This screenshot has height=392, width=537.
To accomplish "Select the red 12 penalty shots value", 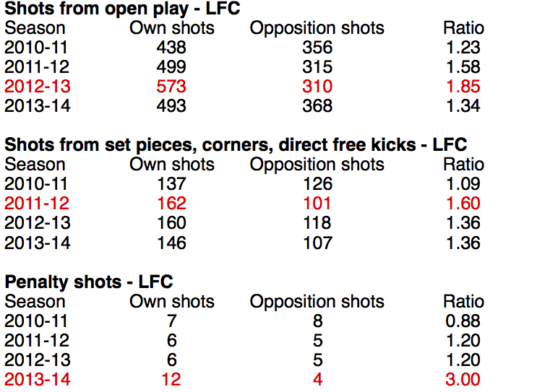I will (x=172, y=379).
